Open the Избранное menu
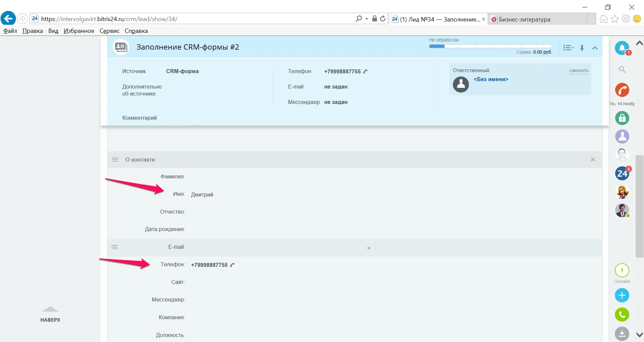 79,31
